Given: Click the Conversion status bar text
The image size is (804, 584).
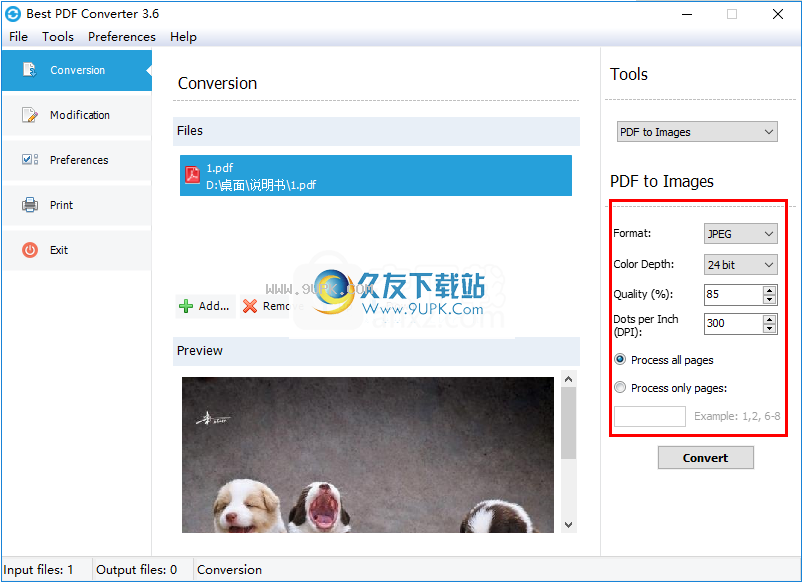Looking at the screenshot, I should pos(229,570).
